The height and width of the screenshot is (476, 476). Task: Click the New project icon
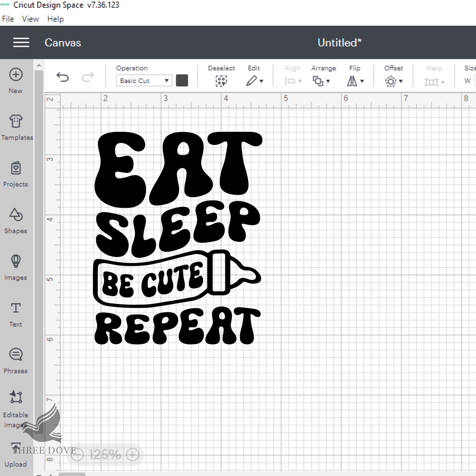pos(16,74)
